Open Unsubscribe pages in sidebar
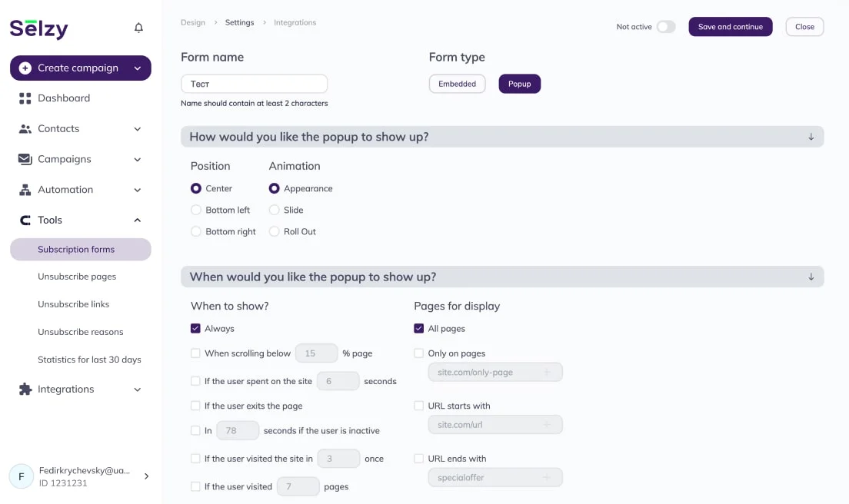 77,277
